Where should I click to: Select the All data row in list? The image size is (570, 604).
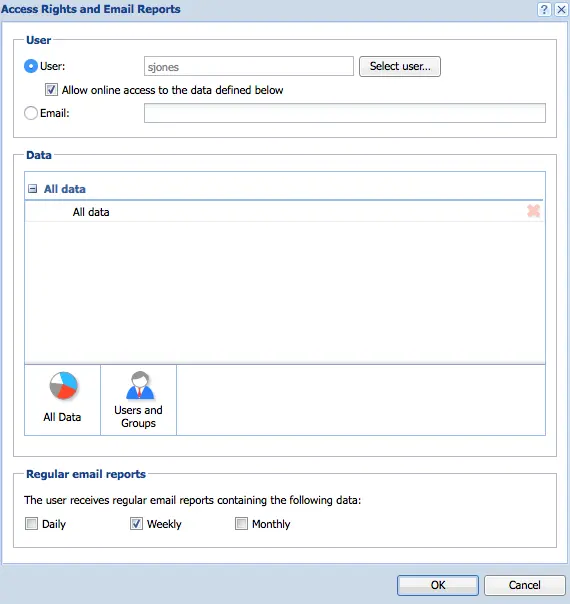coord(285,212)
